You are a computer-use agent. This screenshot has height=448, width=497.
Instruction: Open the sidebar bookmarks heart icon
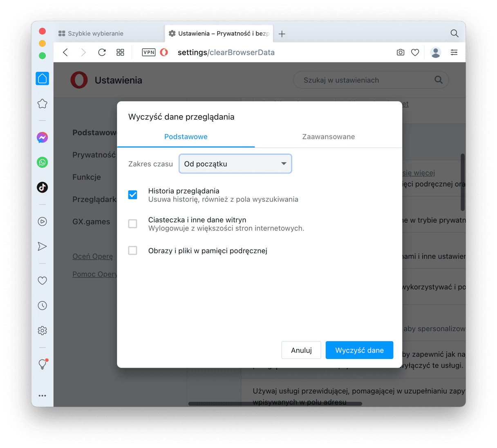42,281
